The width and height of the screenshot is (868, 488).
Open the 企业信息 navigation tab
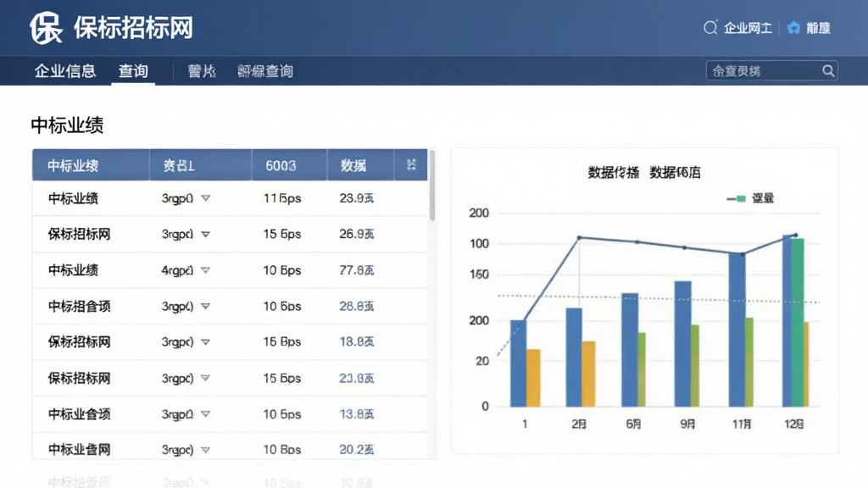point(65,71)
